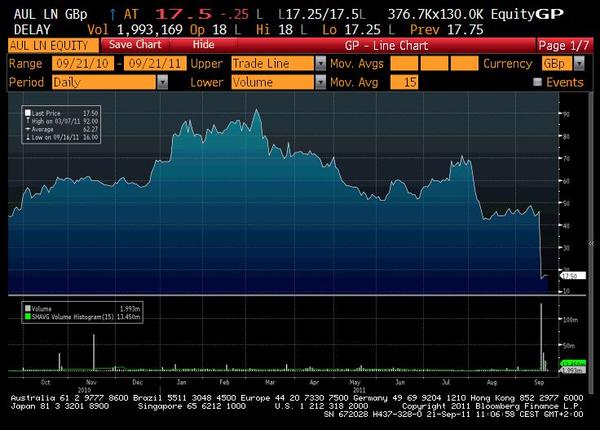Open the Lower Volume dropdown

point(276,82)
